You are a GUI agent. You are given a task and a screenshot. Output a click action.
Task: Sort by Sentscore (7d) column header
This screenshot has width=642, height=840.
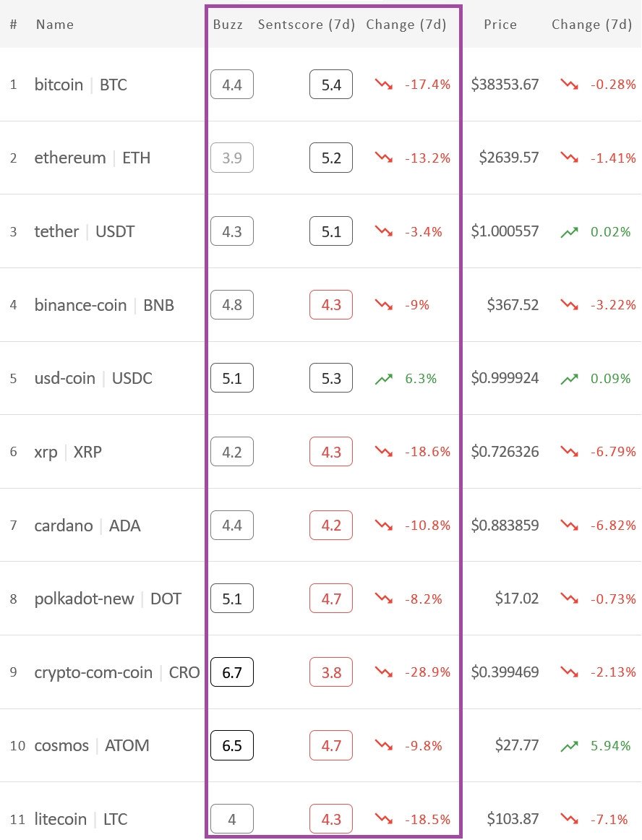click(307, 25)
